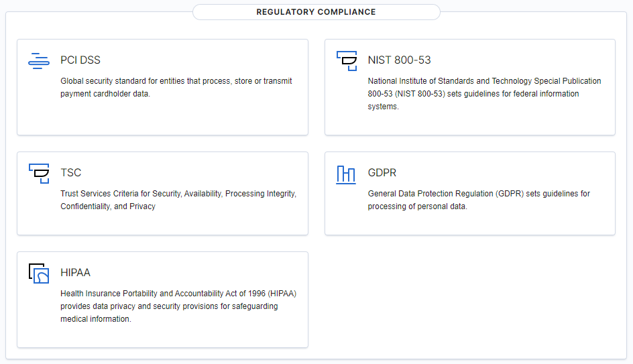Click the Health Insurance Portability description text
This screenshot has width=633, height=364.
178,306
